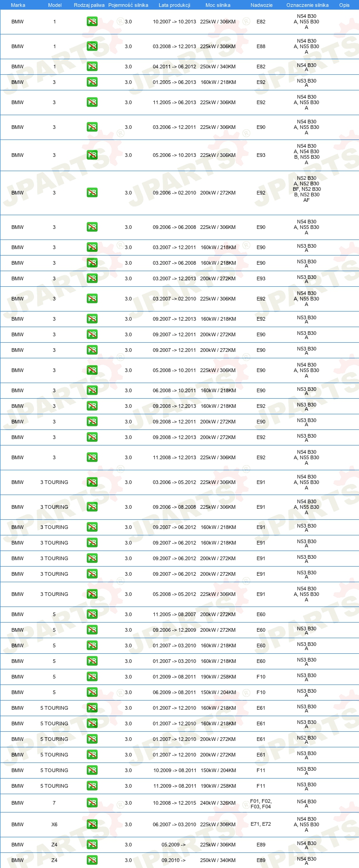Click fuel icon in BMW 3 01.2005 -> 06.2013 row
This screenshot has height=868, width=359.
tap(92, 82)
